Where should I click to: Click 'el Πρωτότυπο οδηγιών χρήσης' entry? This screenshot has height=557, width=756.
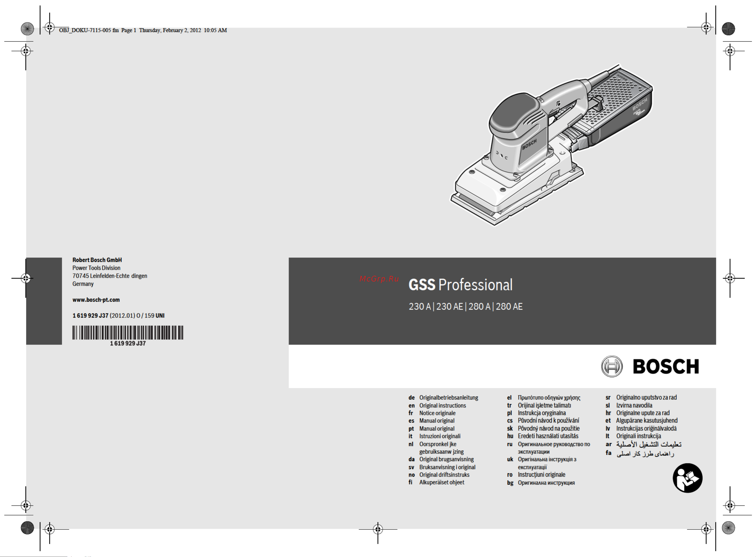coord(544,398)
